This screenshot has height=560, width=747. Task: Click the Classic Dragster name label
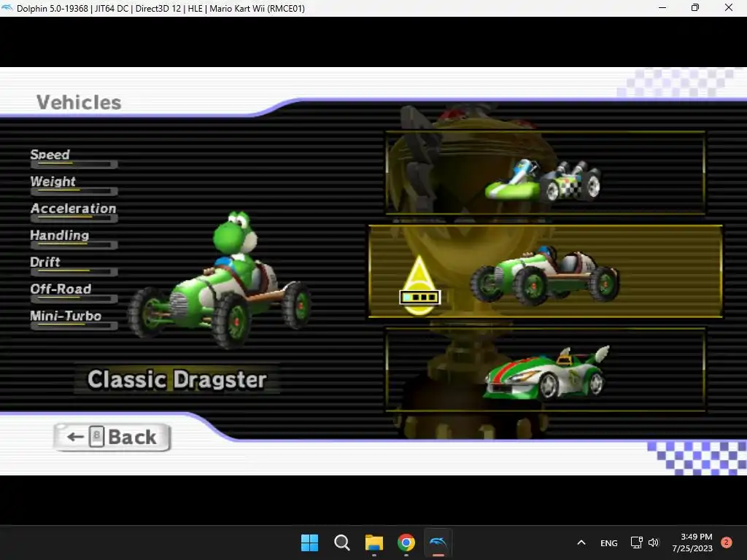[x=177, y=379]
